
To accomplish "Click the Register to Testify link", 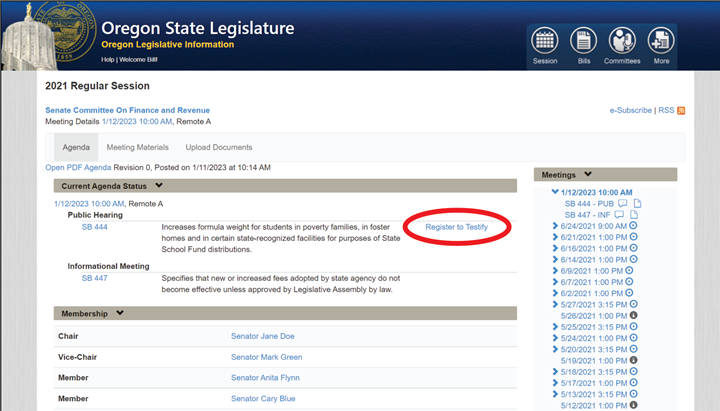I will click(x=456, y=228).
